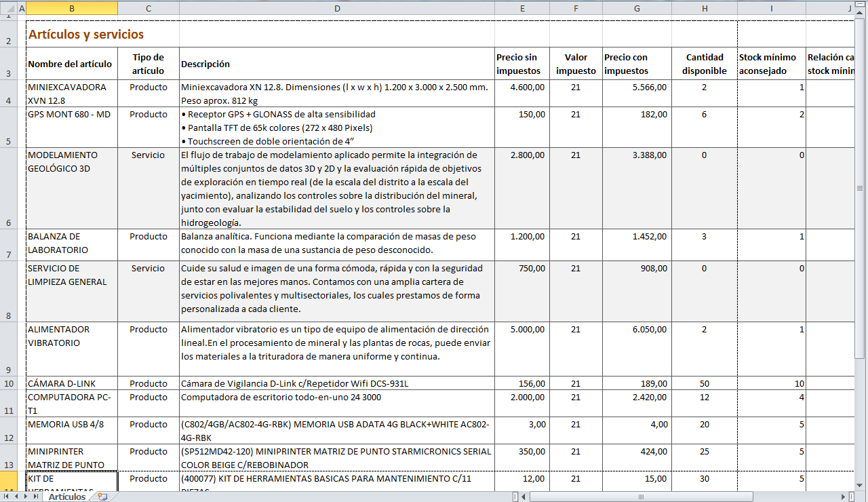Screen dimensions: 868x502
Task: Select the 'SERVICIO DE LIMPIEZA GENERAL' cell
Action: pos(72,292)
